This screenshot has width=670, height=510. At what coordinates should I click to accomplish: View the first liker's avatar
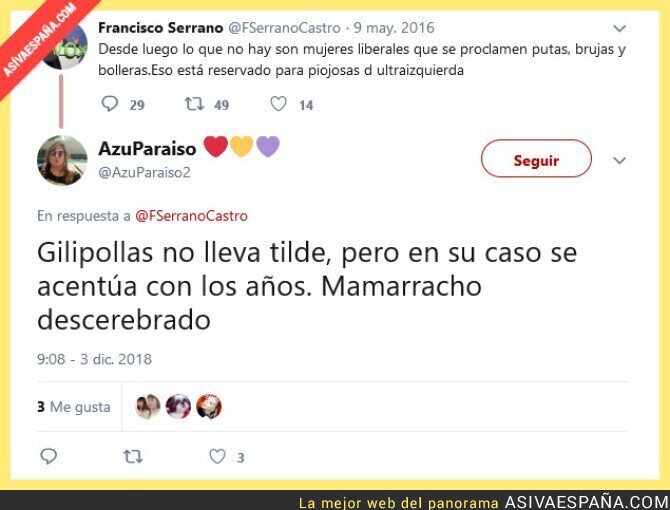[148, 406]
